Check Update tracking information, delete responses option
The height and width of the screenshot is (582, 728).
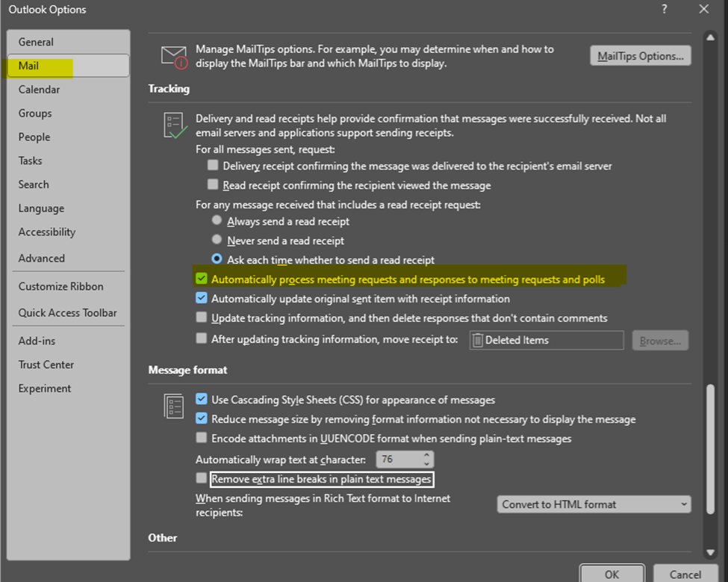tap(201, 318)
